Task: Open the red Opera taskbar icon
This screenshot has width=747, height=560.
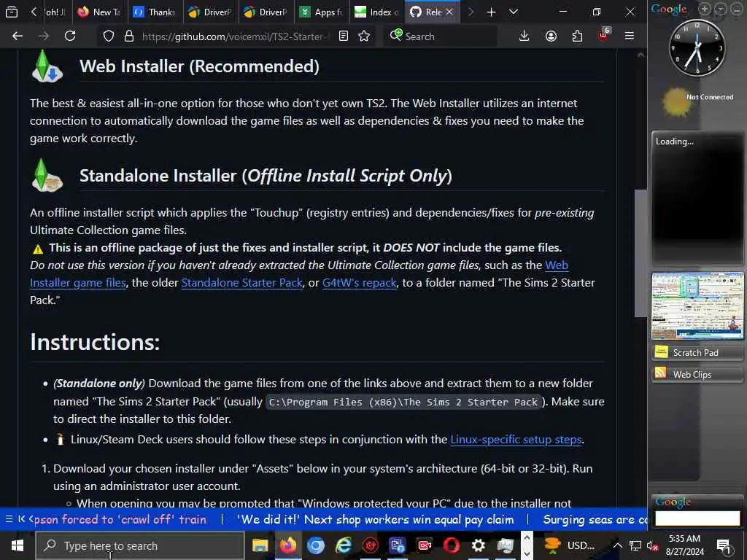Action: [x=451, y=545]
